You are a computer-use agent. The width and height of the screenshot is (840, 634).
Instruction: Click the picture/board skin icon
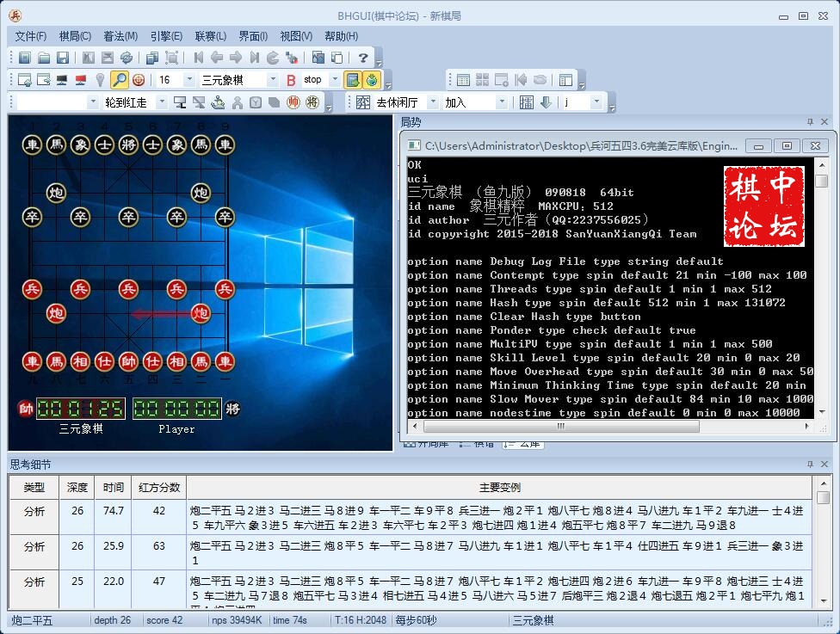point(318,58)
